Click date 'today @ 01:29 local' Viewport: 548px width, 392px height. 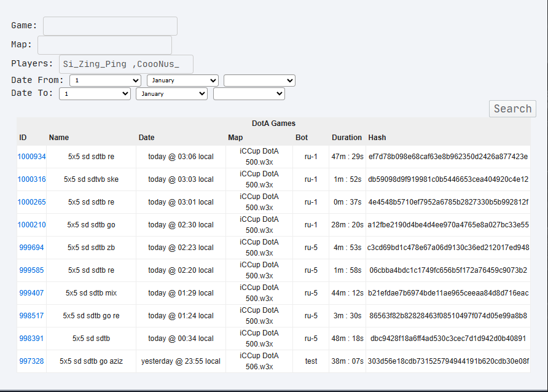point(181,293)
